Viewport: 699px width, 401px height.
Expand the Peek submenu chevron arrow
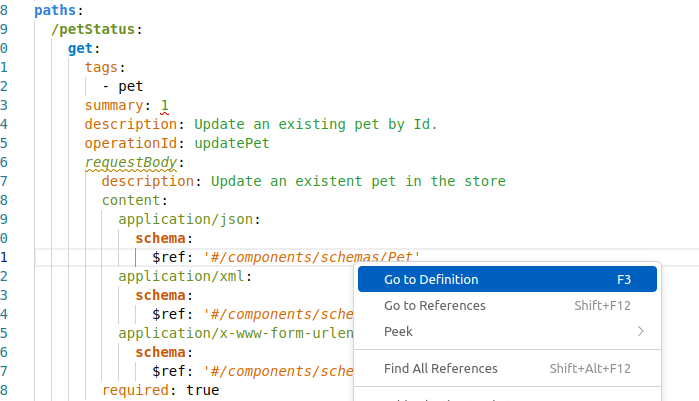640,331
